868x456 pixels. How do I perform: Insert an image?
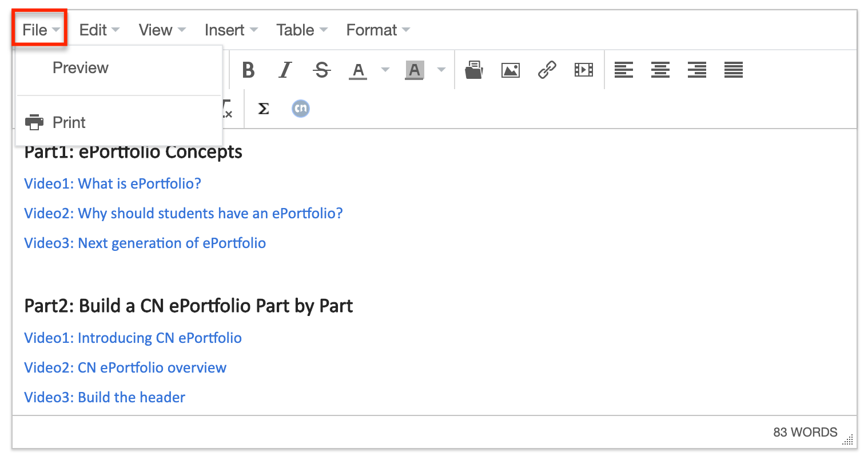pyautogui.click(x=511, y=70)
